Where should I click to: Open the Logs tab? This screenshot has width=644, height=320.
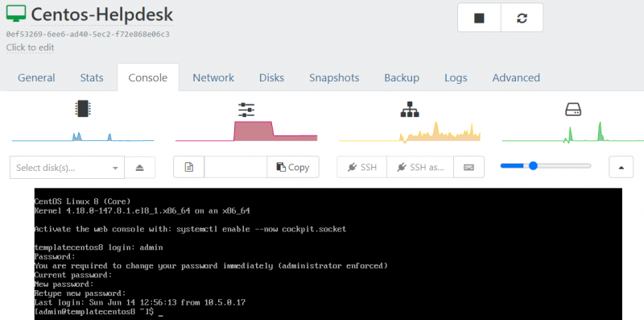456,77
